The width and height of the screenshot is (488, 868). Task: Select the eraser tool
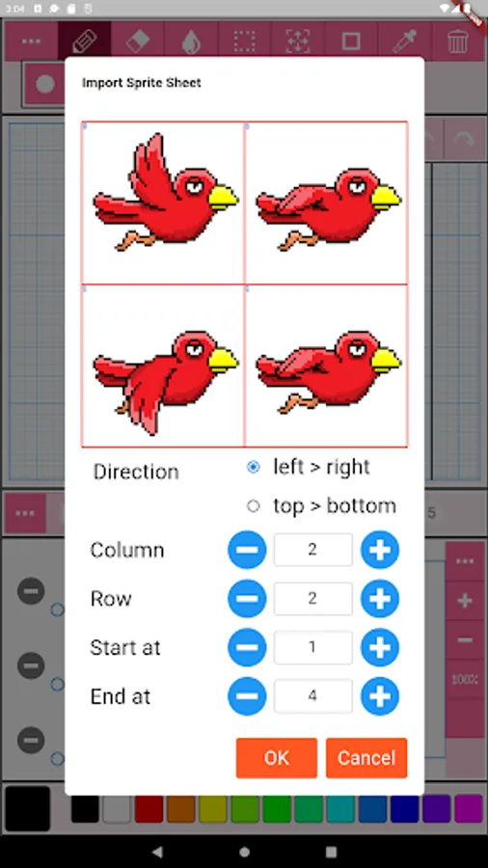coord(138,41)
